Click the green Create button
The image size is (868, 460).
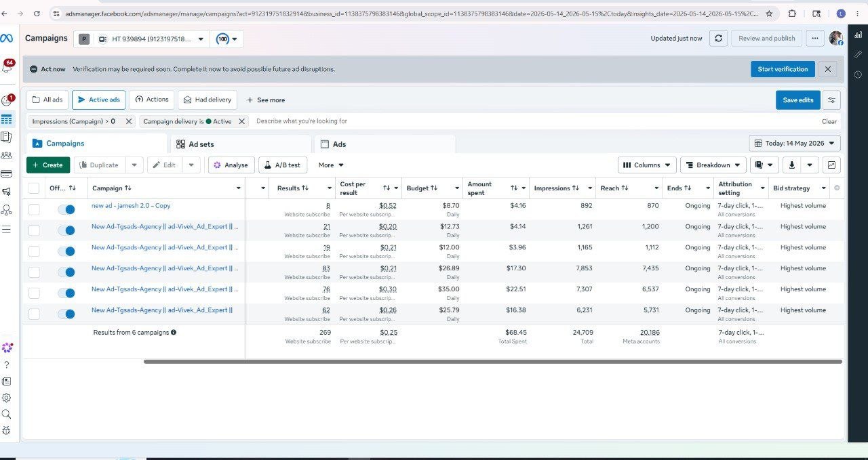[47, 165]
